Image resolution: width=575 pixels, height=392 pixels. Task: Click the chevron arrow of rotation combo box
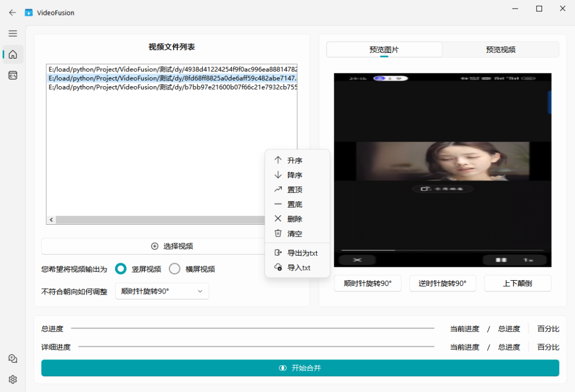pyautogui.click(x=200, y=291)
